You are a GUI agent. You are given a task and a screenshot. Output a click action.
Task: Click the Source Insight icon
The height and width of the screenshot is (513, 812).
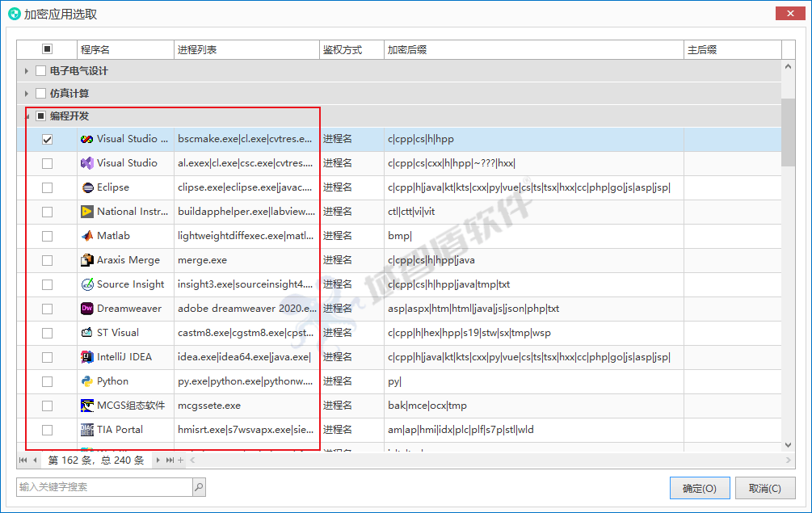coord(87,284)
